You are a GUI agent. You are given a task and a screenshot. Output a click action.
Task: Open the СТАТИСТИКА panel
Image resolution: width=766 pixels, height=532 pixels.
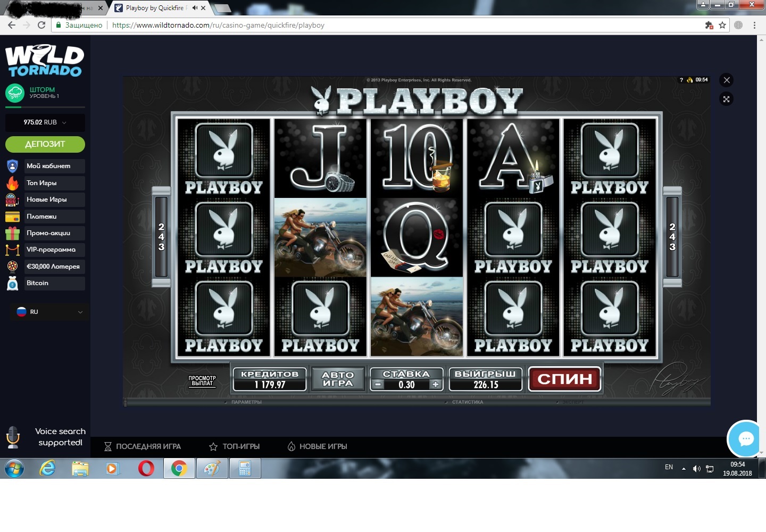pos(468,402)
